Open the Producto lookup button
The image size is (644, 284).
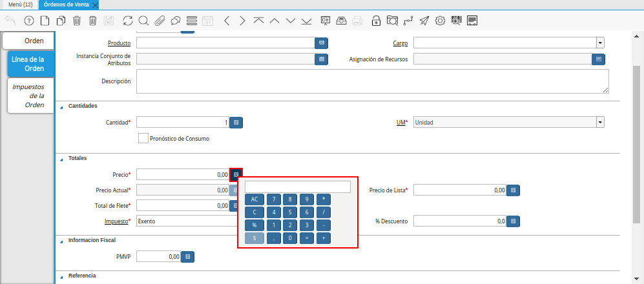[322, 43]
